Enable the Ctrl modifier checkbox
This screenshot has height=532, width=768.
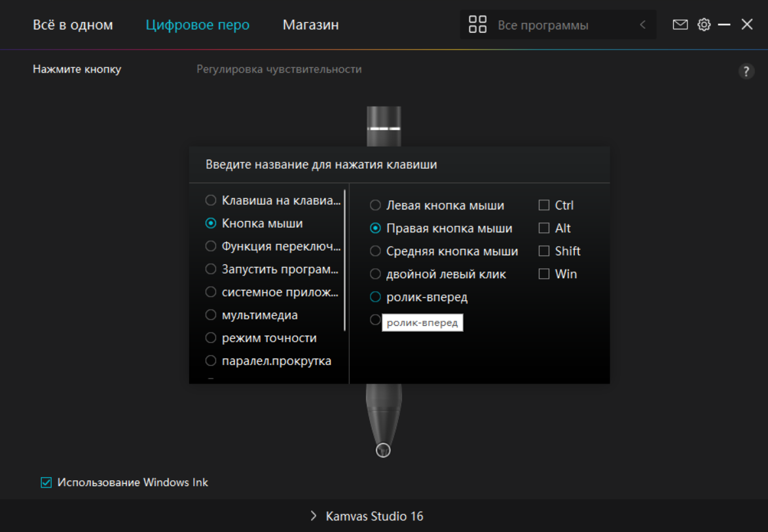pyautogui.click(x=544, y=205)
